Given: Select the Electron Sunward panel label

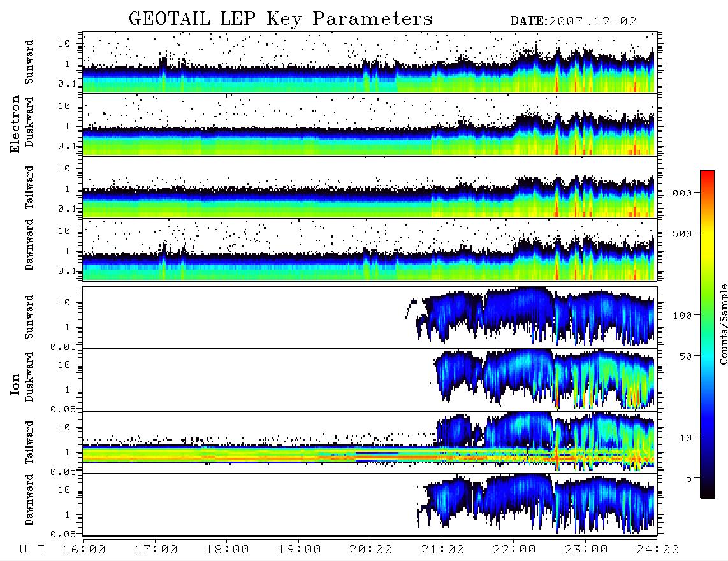Looking at the screenshot, I should [x=29, y=62].
